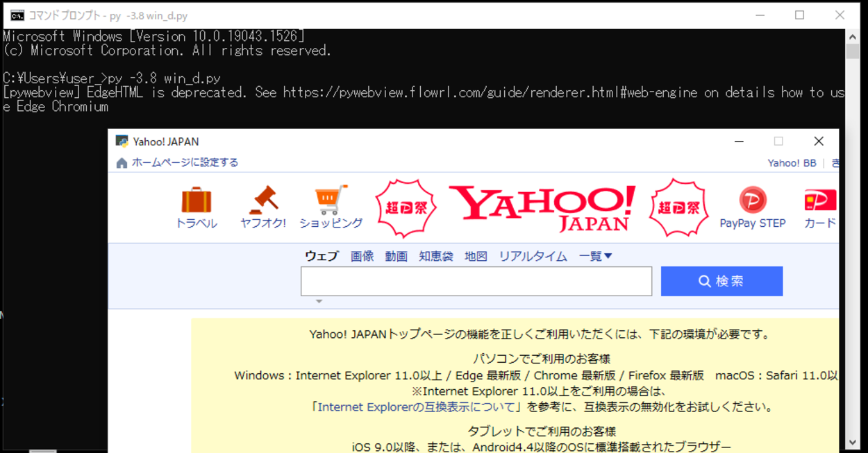Click inside the empty search input field
The width and height of the screenshot is (868, 453).
coord(476,281)
